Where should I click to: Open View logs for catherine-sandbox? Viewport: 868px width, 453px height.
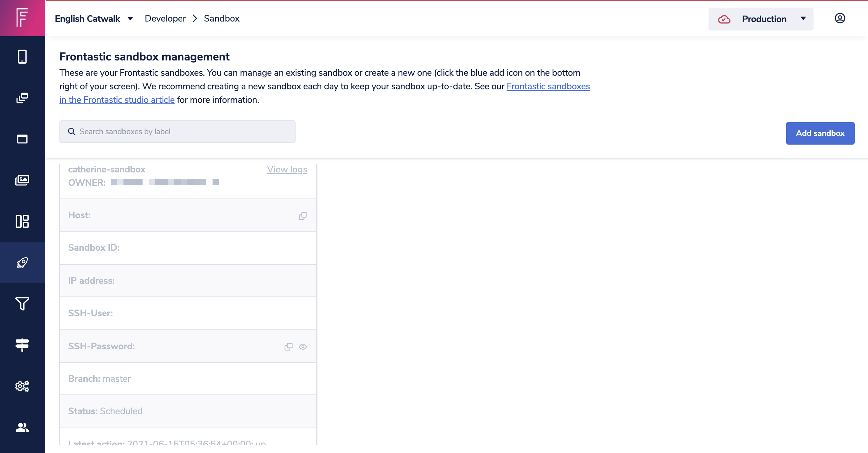coord(287,170)
